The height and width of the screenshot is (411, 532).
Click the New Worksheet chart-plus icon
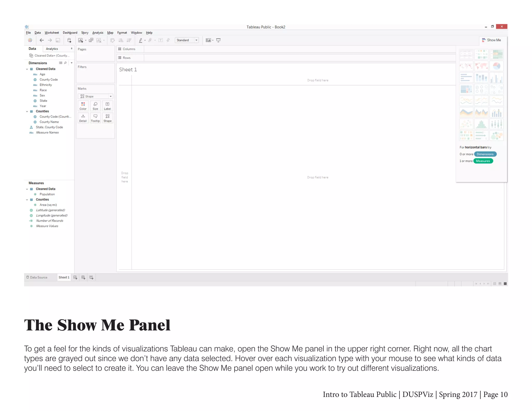tap(81, 40)
